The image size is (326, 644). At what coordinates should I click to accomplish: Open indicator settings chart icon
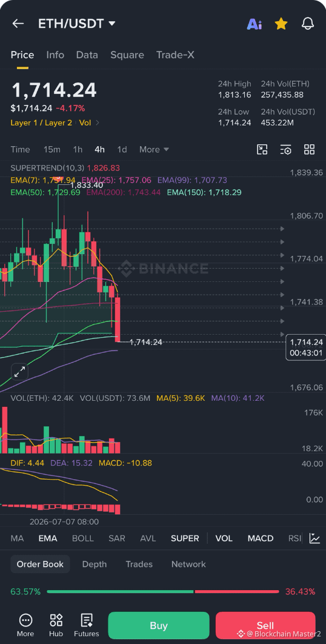[314, 538]
